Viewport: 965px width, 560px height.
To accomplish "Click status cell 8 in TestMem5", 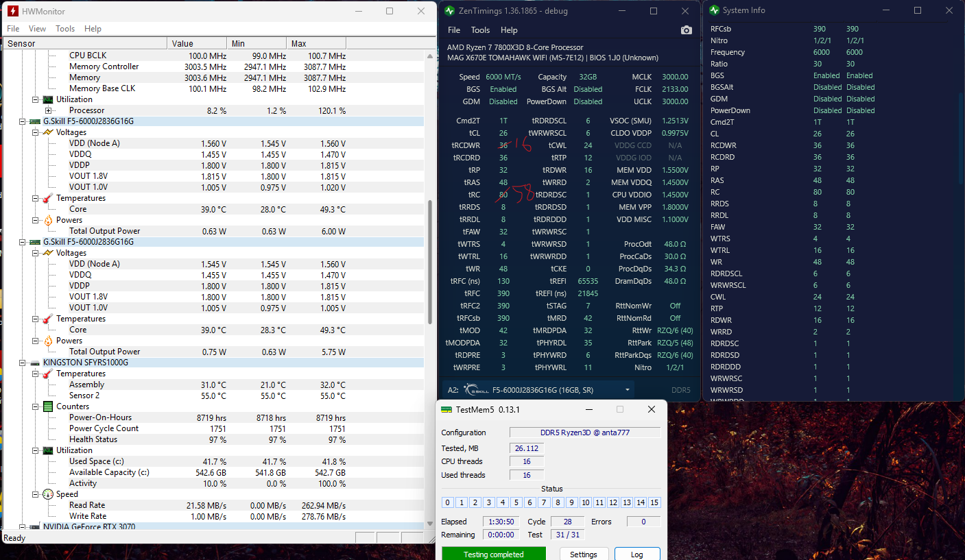I will 558,502.
